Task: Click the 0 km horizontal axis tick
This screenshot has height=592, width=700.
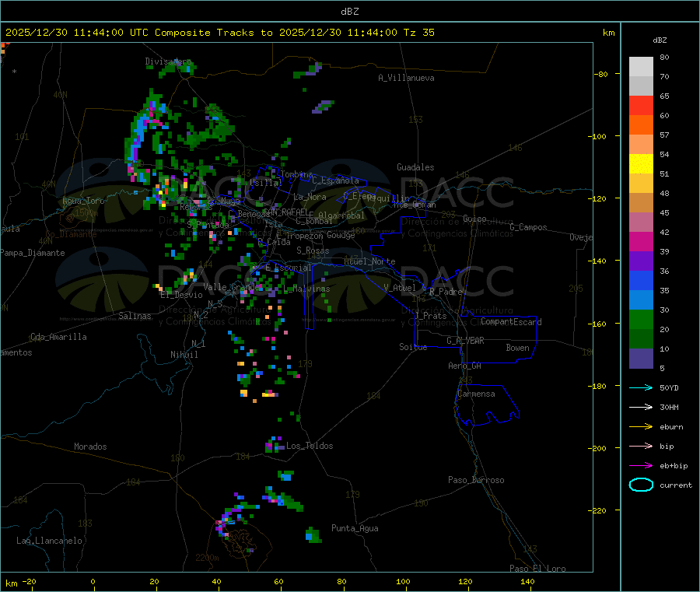Action: click(93, 581)
